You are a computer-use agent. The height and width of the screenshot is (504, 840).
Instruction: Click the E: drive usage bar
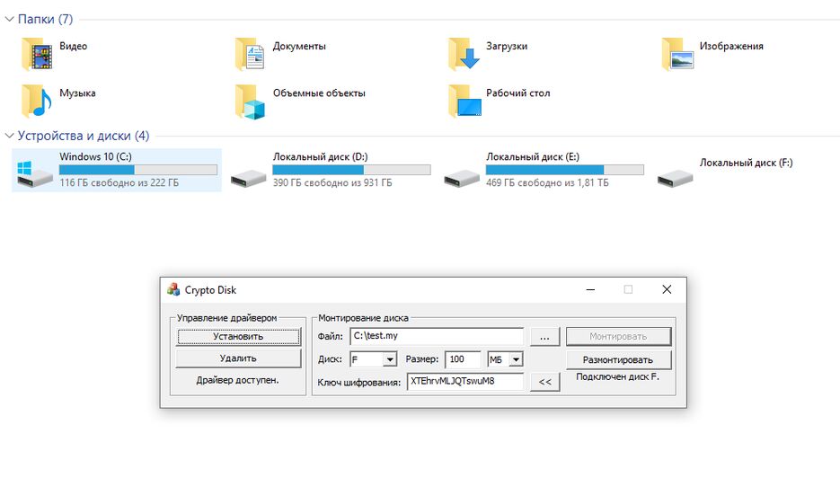[565, 170]
